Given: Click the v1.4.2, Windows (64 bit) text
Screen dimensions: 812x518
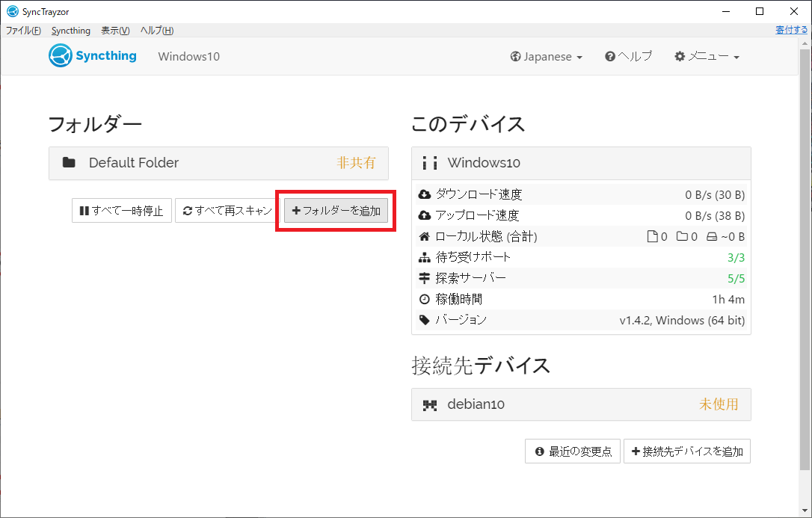Looking at the screenshot, I should [x=682, y=321].
